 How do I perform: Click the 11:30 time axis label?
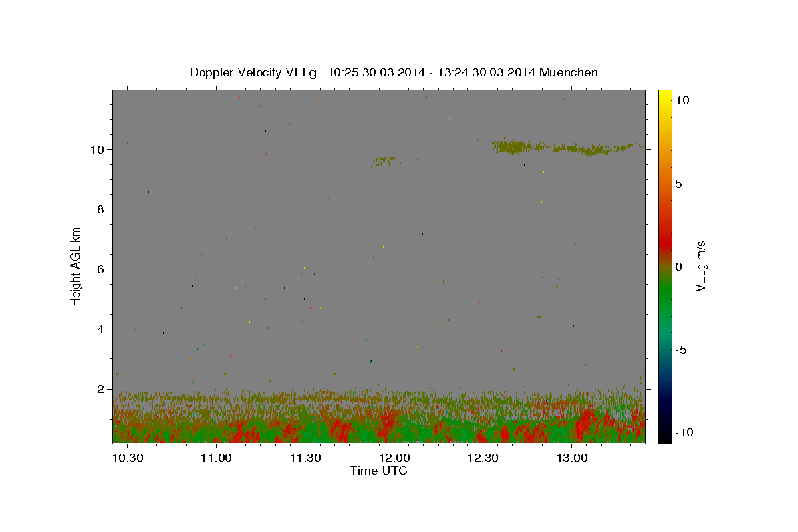(x=305, y=458)
